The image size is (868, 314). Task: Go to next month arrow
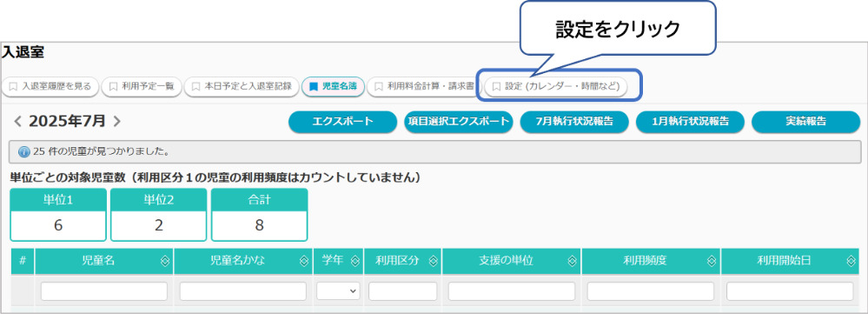[116, 122]
